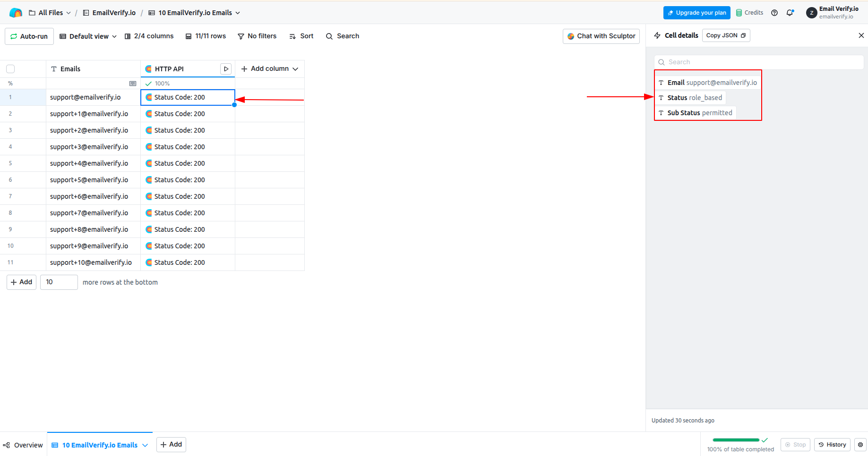
Task: Expand the Default view dropdown
Action: click(x=88, y=36)
